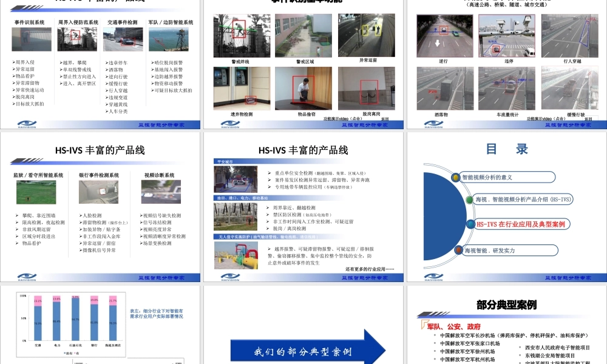This screenshot has width=607, height=364.
Task: Click the Haivision logo on the 警戒绊线 slide
Action: click(230, 124)
